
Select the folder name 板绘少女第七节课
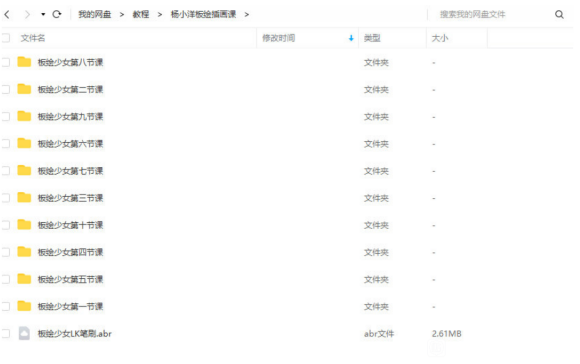tap(70, 171)
